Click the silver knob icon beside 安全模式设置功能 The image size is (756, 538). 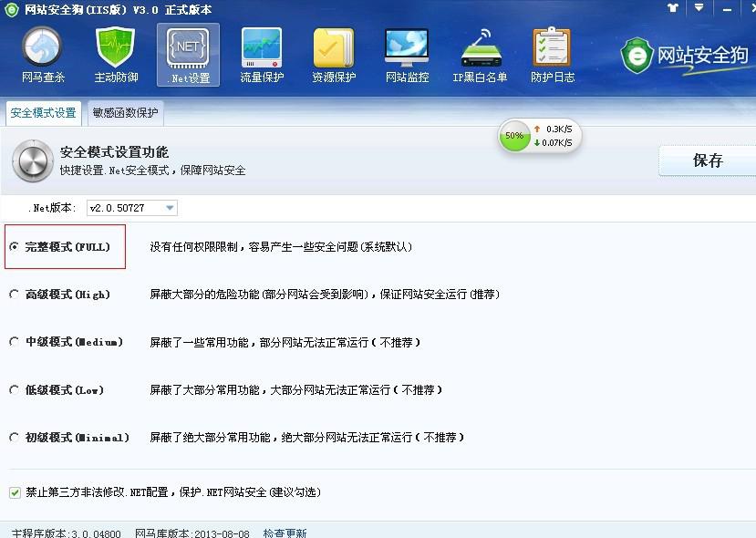click(33, 161)
